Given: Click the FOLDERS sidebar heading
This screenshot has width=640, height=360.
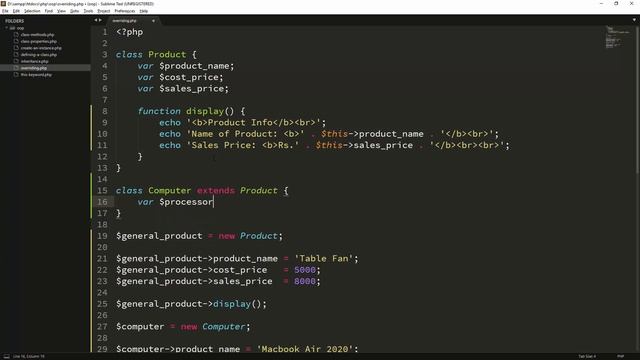Looking at the screenshot, I should point(15,21).
